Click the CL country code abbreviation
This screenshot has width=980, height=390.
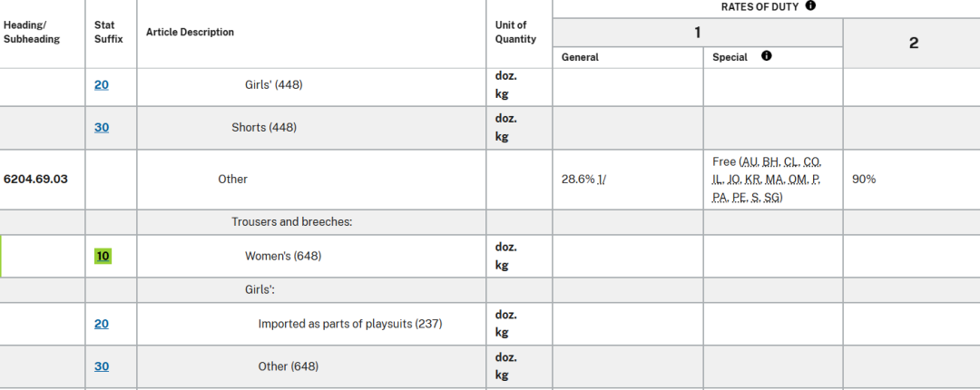click(x=791, y=161)
